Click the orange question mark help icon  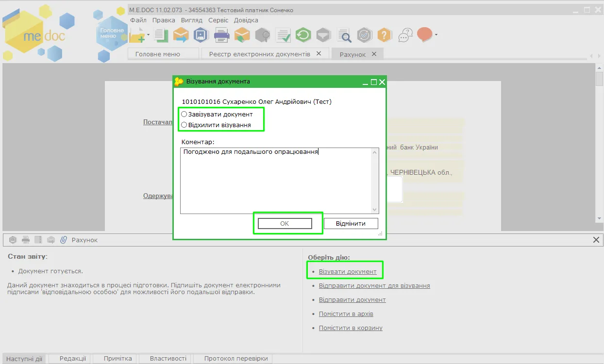tap(384, 35)
